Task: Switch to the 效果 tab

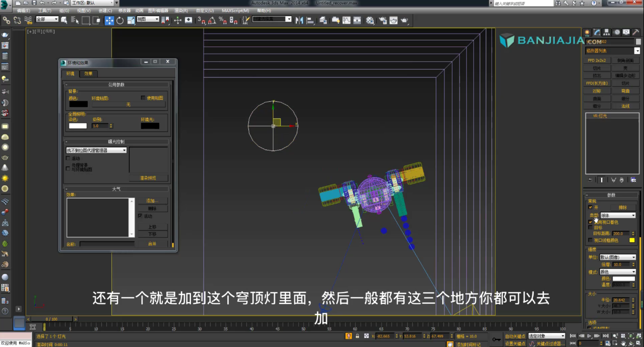Action: 88,74
